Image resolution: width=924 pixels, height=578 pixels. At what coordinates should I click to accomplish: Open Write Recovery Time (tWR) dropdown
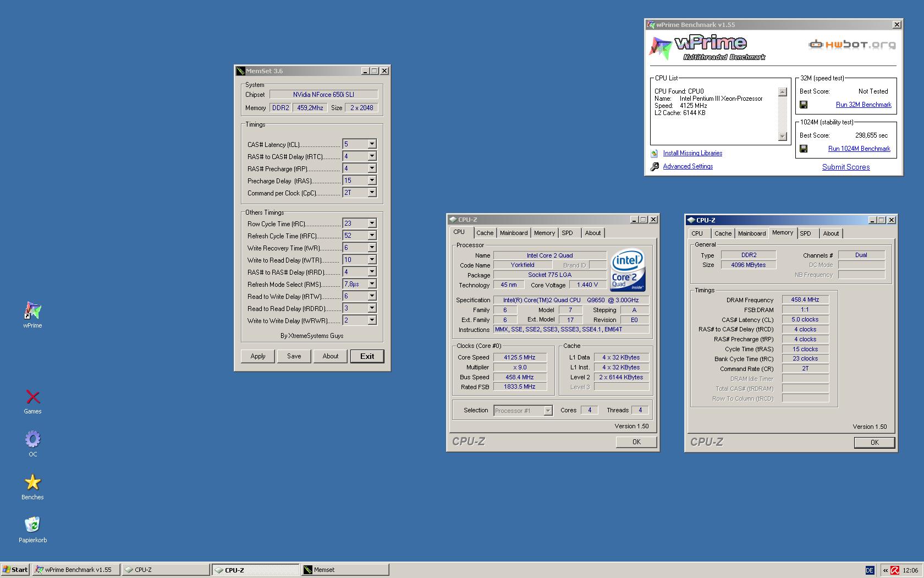tap(372, 248)
